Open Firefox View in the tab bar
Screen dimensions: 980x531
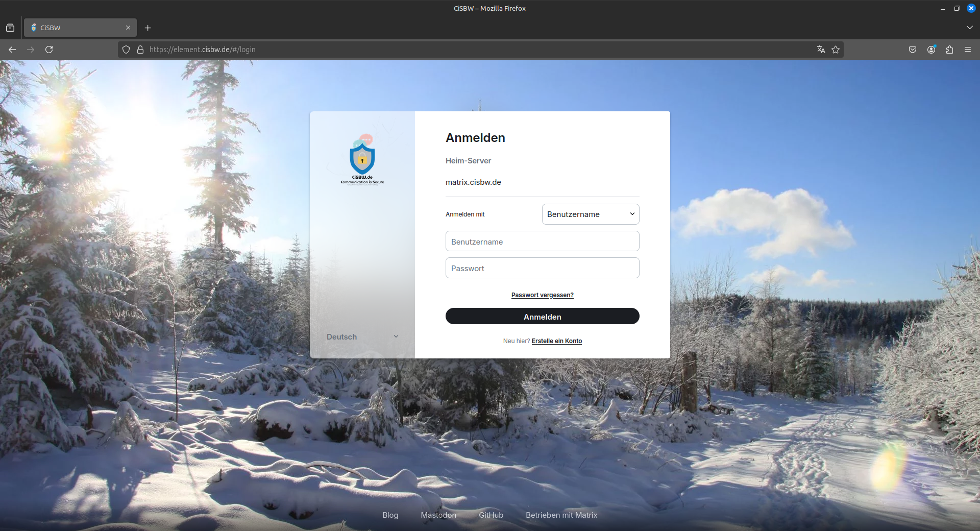[10, 28]
